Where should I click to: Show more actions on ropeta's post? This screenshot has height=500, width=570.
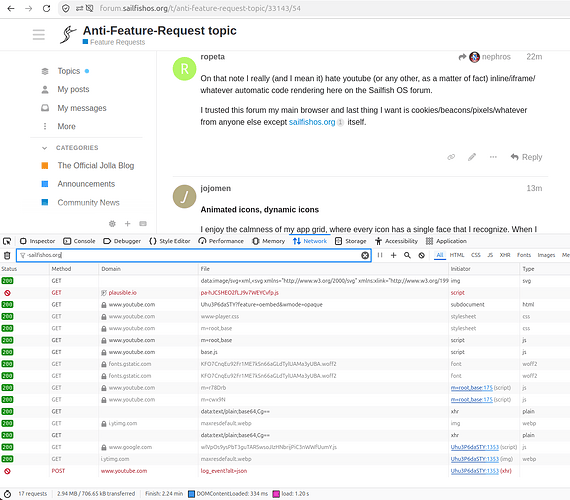click(493, 157)
